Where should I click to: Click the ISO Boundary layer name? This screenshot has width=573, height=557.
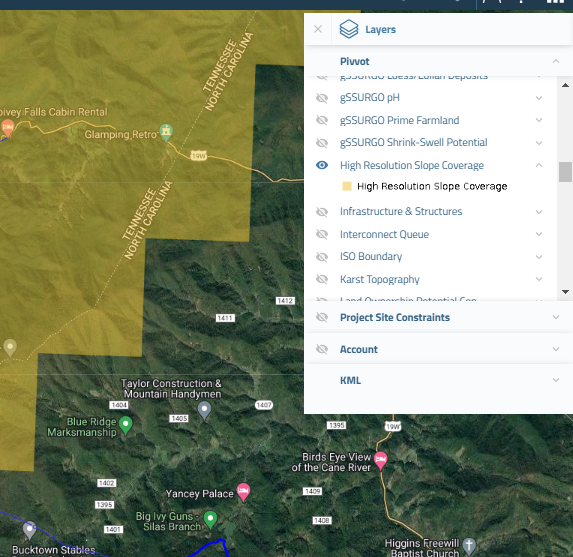tap(371, 257)
